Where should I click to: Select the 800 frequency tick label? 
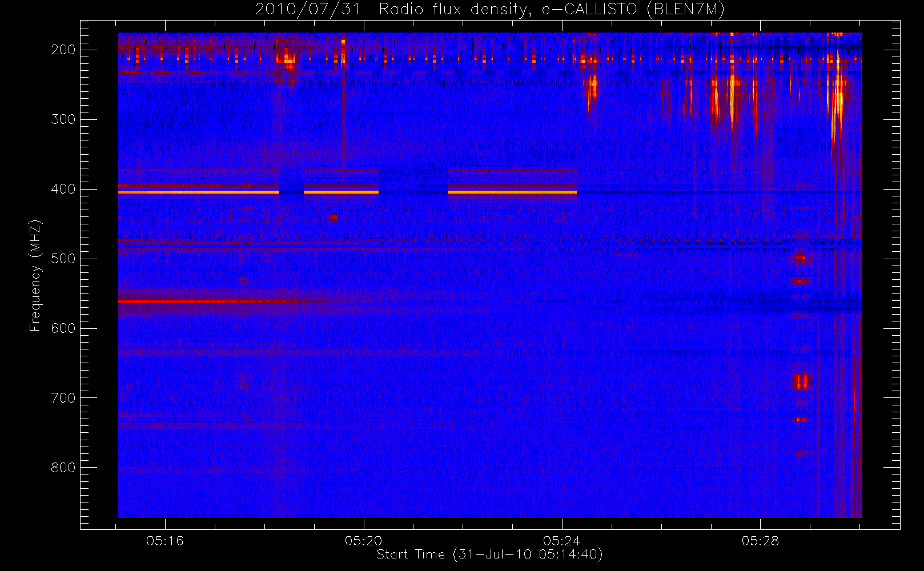coord(63,468)
